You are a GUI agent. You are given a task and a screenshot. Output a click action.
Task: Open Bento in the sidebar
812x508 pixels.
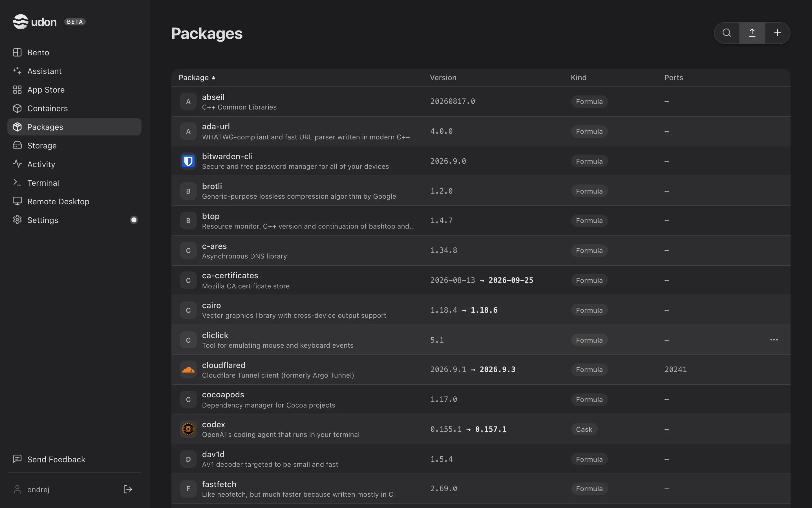(x=74, y=52)
